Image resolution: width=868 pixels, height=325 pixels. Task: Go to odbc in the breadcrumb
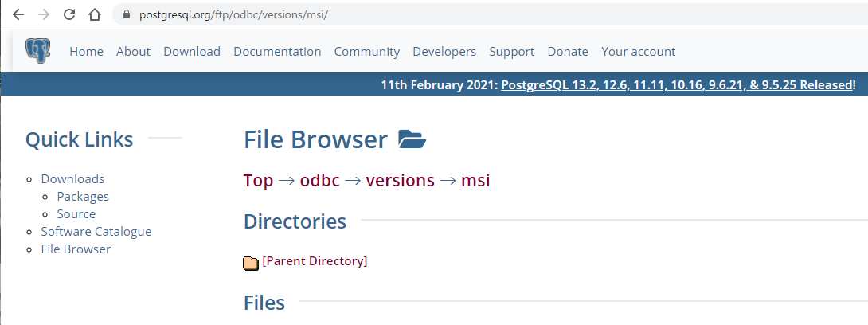[320, 180]
